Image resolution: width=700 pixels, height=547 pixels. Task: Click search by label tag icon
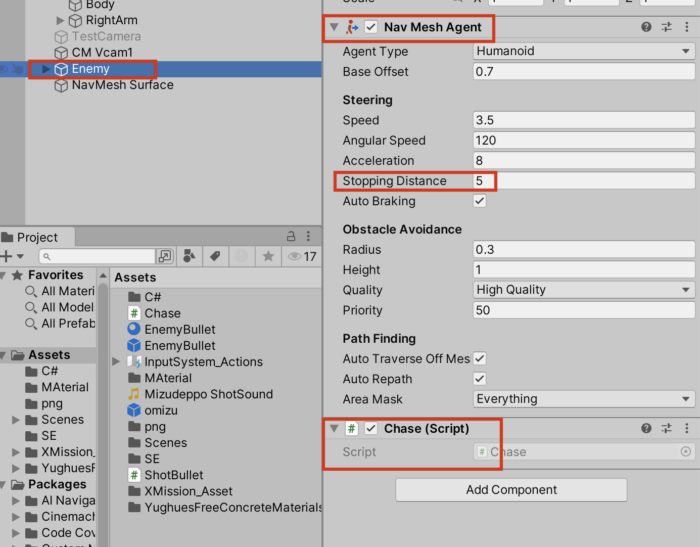click(x=214, y=257)
